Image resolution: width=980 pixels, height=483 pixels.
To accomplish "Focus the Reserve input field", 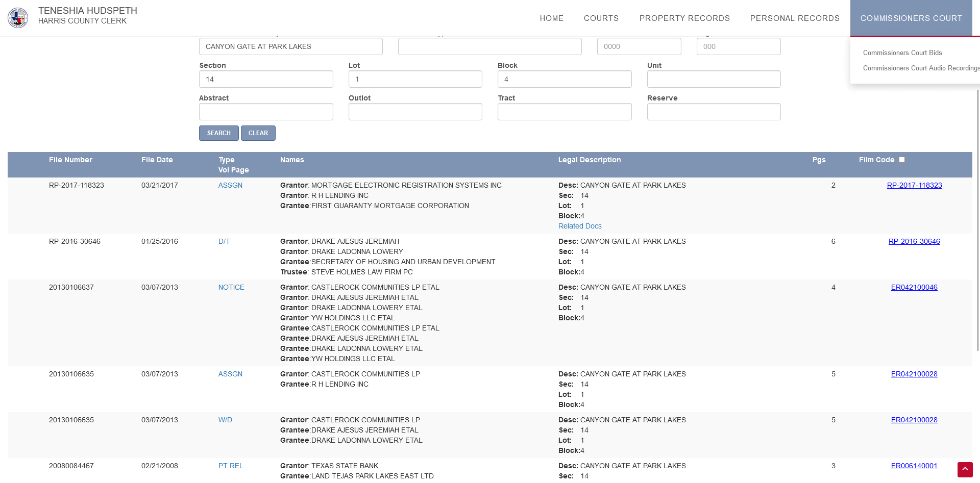I will (714, 112).
